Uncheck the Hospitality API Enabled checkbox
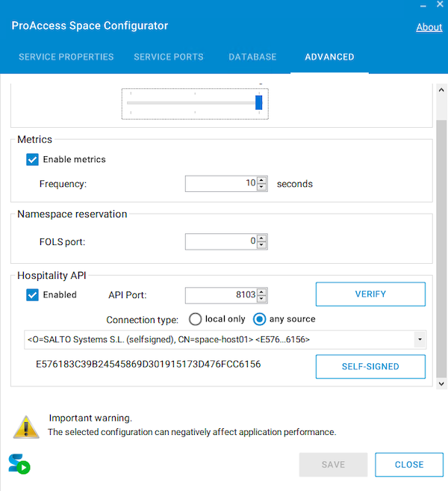This screenshot has width=448, height=491. click(32, 294)
